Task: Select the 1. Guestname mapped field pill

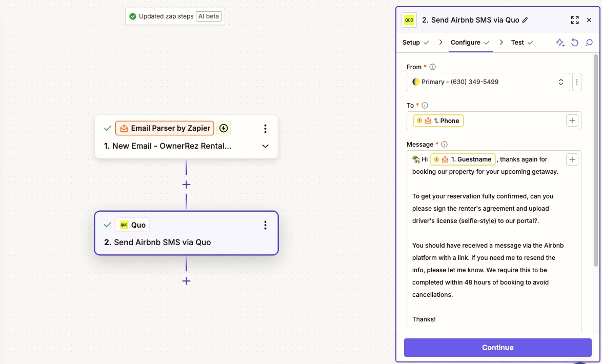Action: click(463, 159)
